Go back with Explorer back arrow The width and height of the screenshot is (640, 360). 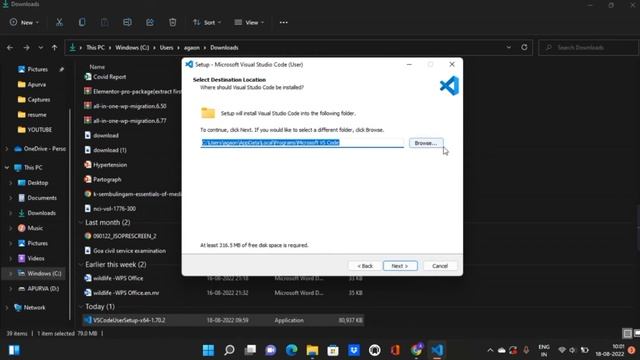[x=10, y=48]
